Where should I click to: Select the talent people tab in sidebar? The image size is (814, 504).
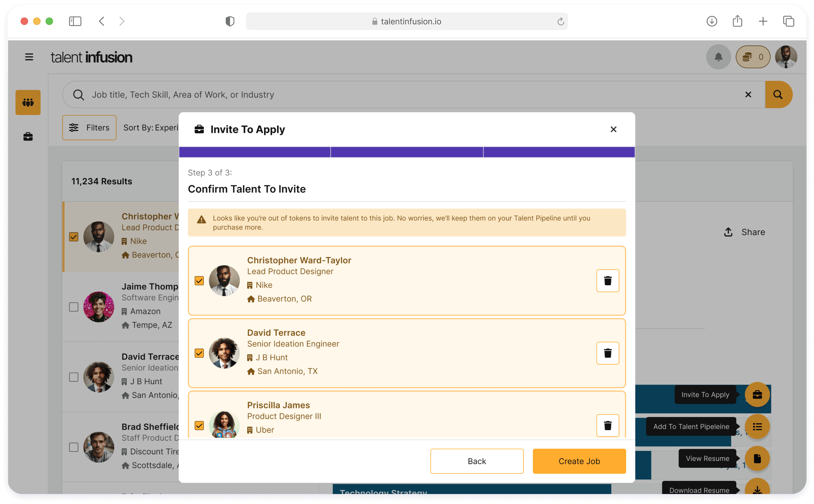(28, 102)
